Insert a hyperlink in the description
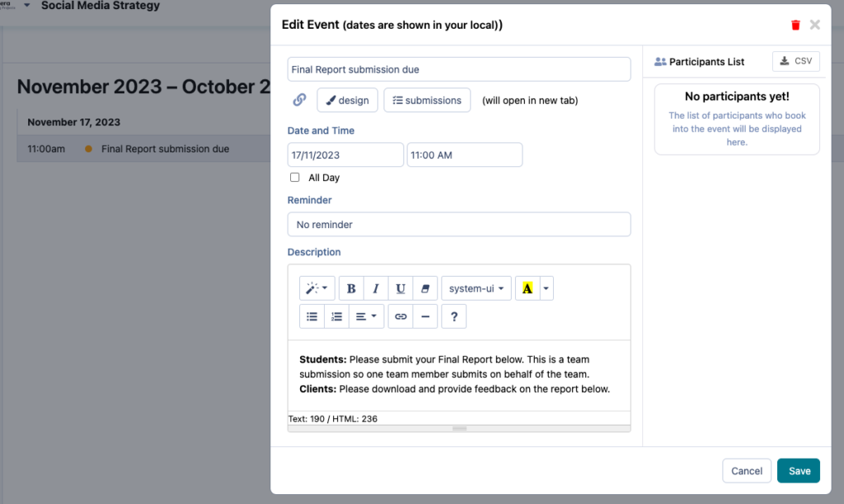Screen dimensions: 844x504 [401, 316]
